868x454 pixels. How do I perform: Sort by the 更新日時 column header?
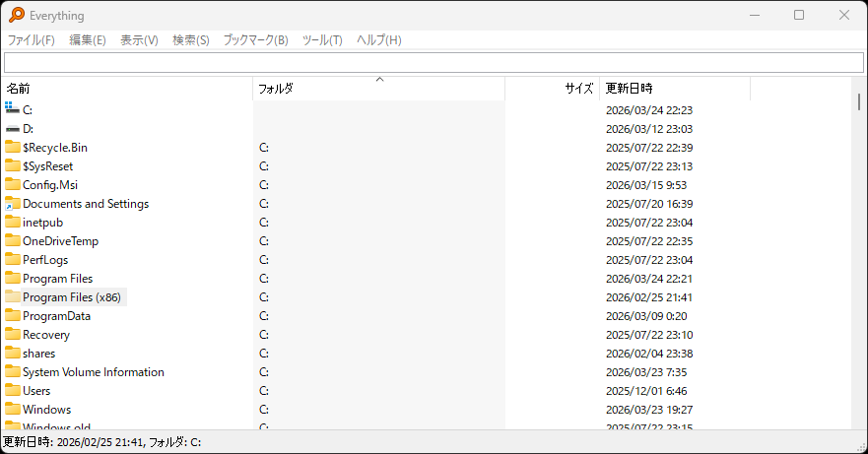[675, 89]
